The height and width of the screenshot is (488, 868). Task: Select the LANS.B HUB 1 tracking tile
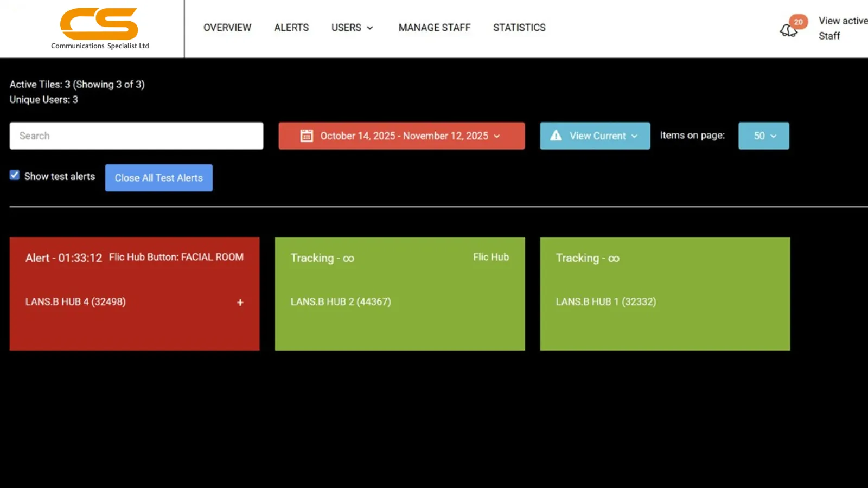click(665, 294)
